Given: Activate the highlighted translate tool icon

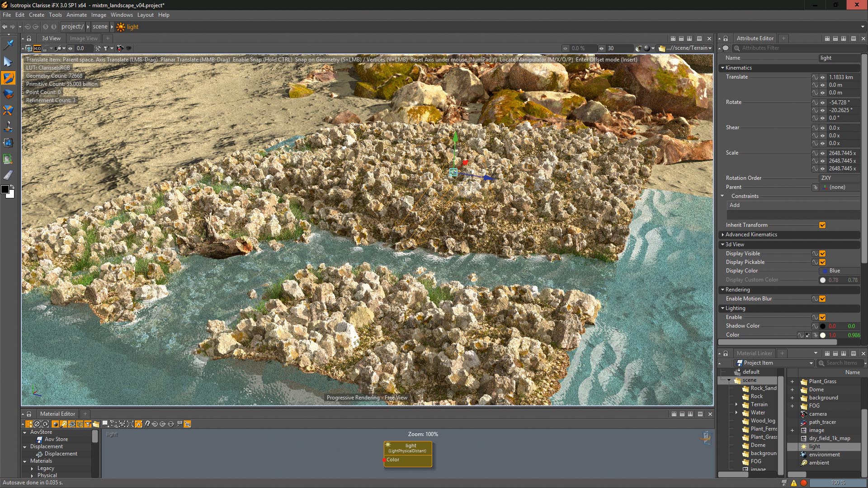Looking at the screenshot, I should [x=8, y=78].
